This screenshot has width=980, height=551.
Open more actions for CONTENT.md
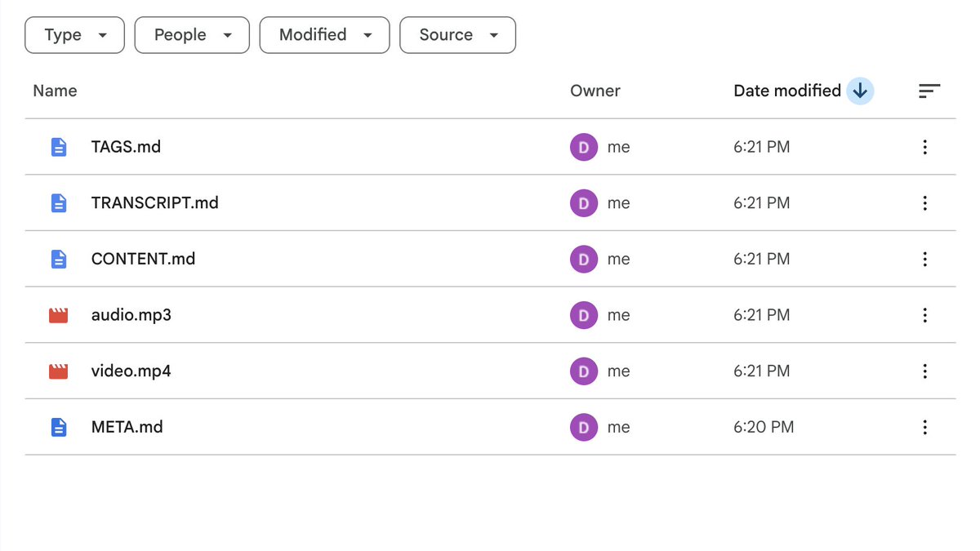[x=924, y=259]
